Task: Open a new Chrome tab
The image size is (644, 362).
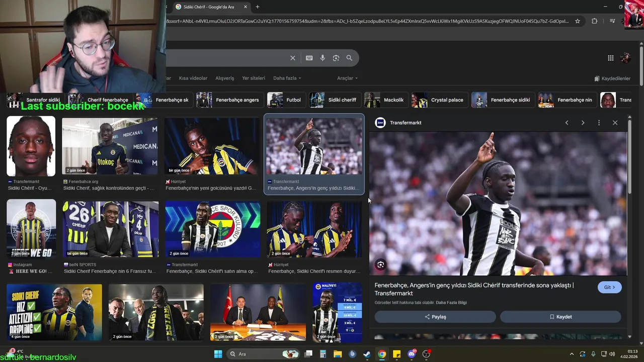Action: [x=258, y=7]
